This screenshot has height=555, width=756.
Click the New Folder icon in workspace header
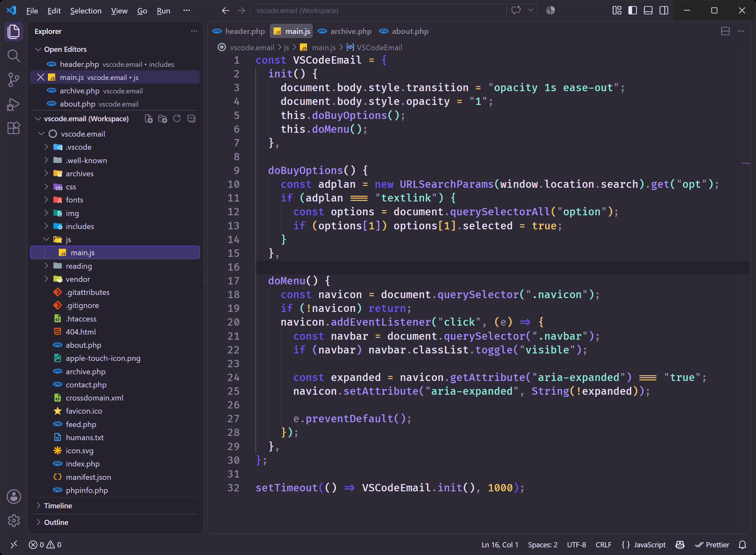[163, 119]
